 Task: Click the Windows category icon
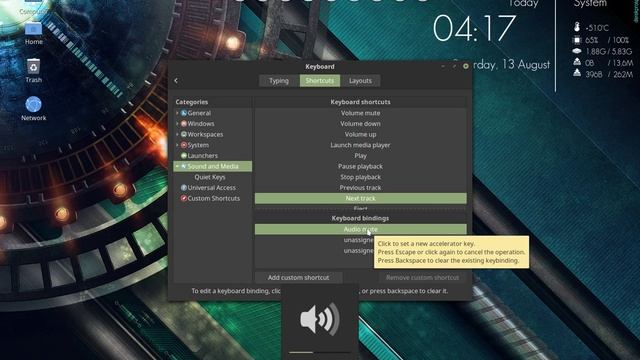pyautogui.click(x=184, y=124)
